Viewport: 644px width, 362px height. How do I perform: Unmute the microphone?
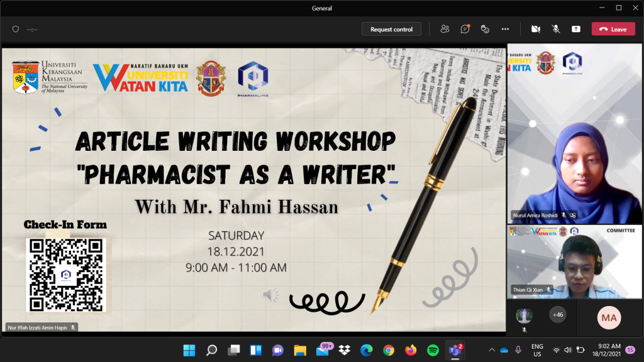tap(556, 29)
